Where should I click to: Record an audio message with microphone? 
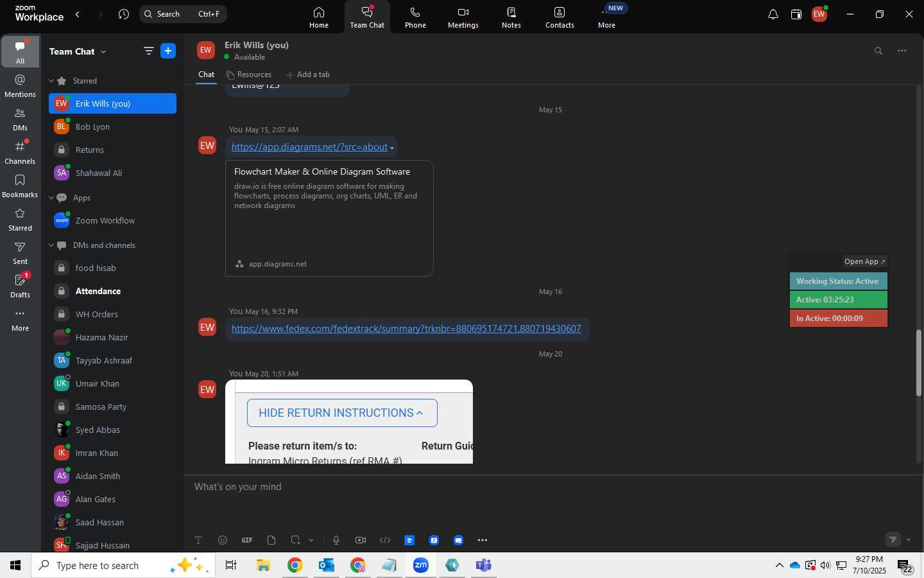[x=336, y=540]
